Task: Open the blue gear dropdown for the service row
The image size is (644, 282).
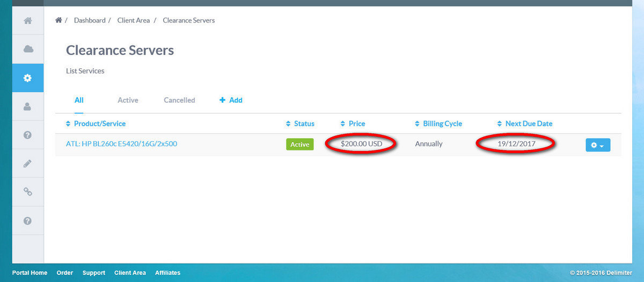Action: click(597, 145)
